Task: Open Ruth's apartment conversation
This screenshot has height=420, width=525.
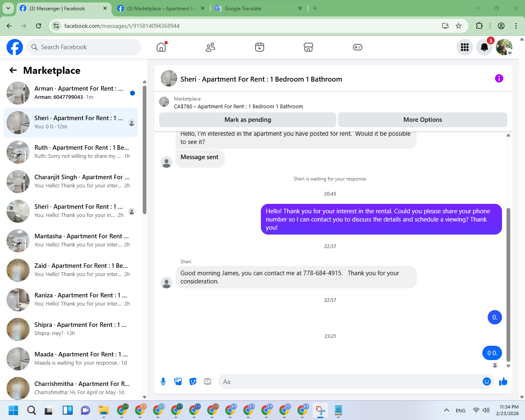Action: (x=71, y=152)
